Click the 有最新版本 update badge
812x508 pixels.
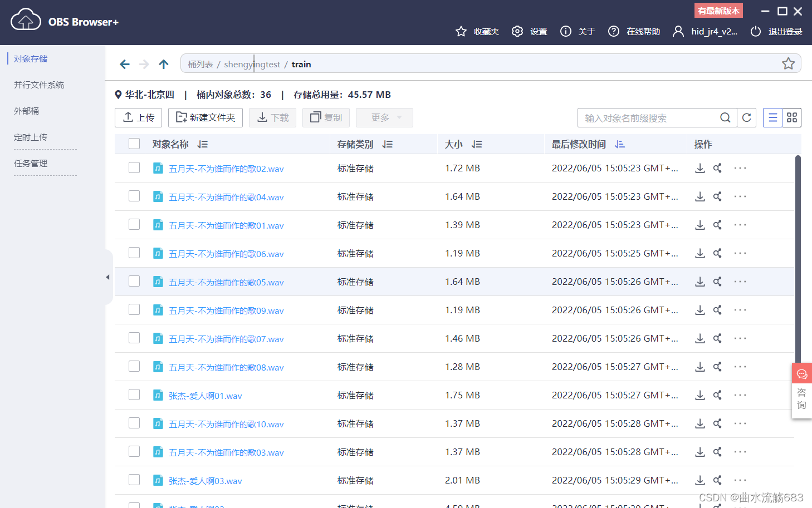coord(718,11)
